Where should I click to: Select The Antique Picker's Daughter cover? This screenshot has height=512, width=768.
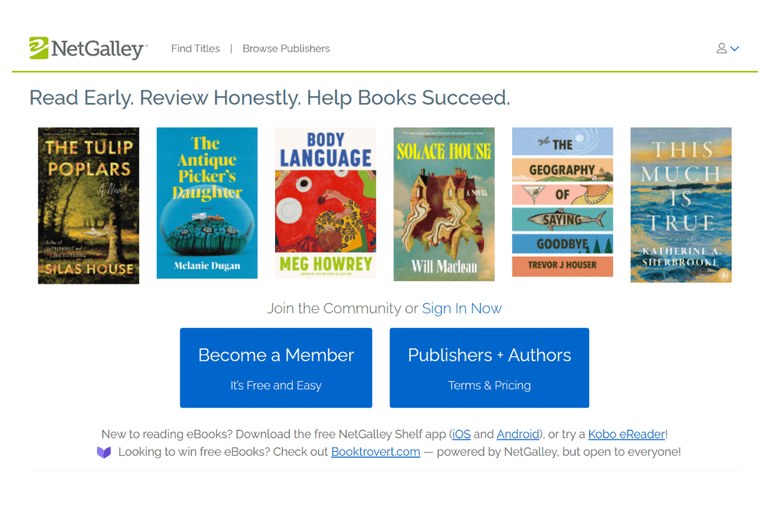[207, 203]
